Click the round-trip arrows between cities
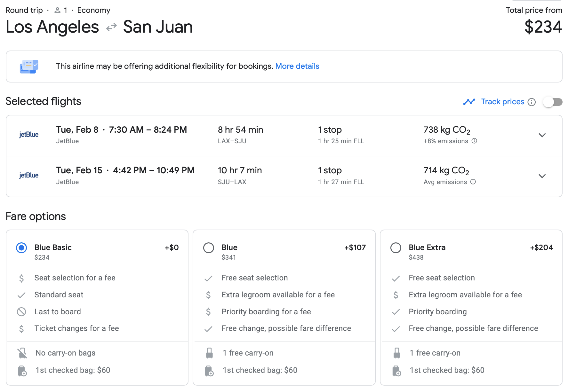This screenshot has height=392, width=576. 111,27
